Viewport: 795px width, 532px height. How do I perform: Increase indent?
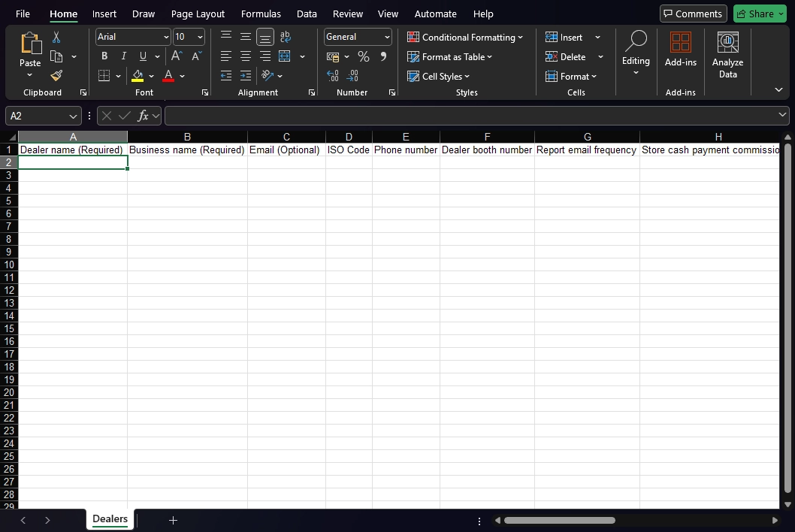click(246, 76)
